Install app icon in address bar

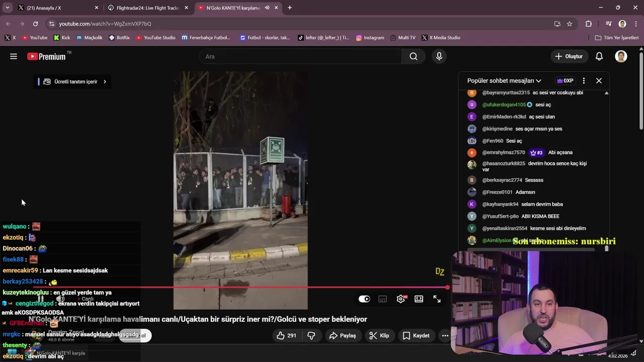pos(557,24)
